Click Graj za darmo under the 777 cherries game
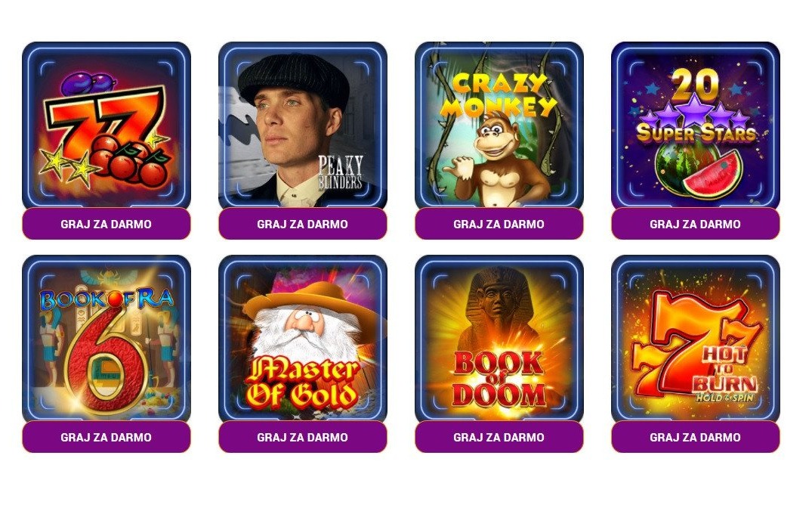This screenshot has height=508, width=812. 107,224
